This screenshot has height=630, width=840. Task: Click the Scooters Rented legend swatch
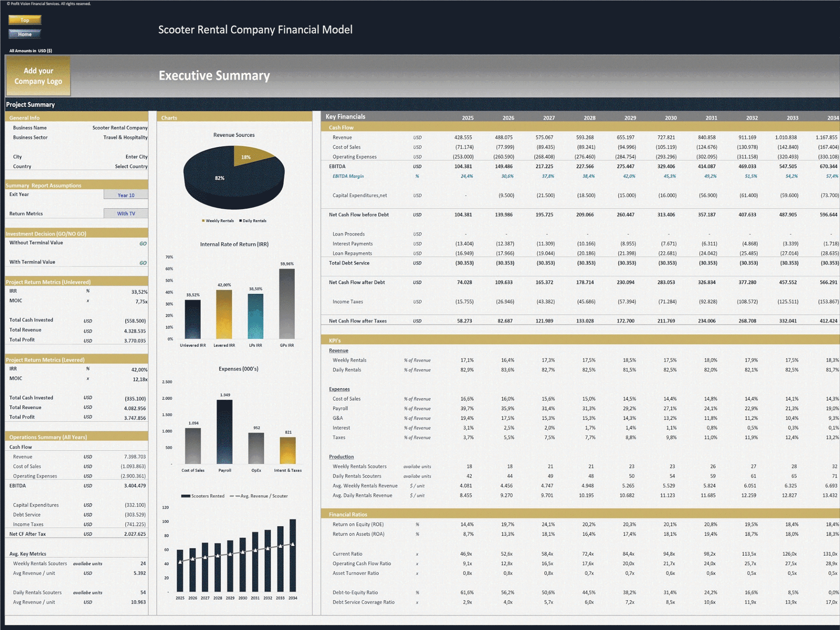point(185,496)
